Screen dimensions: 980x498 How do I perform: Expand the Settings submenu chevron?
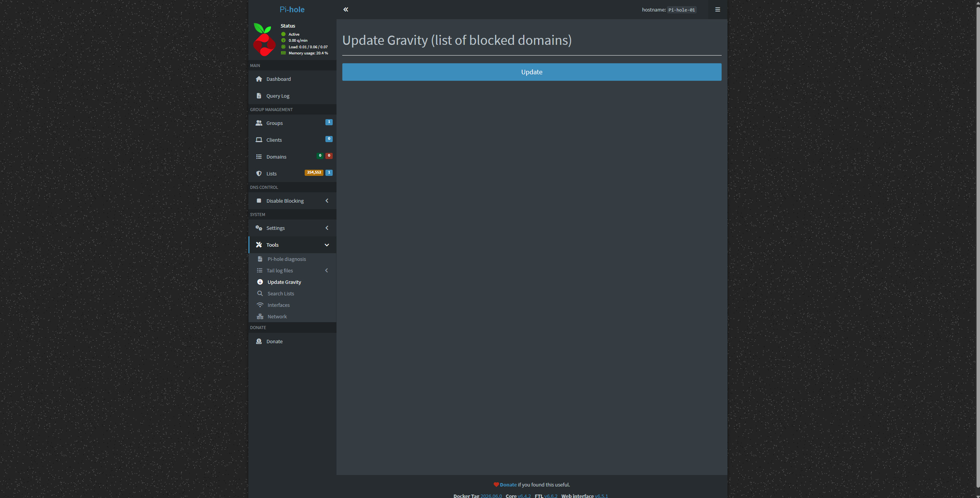pyautogui.click(x=327, y=228)
